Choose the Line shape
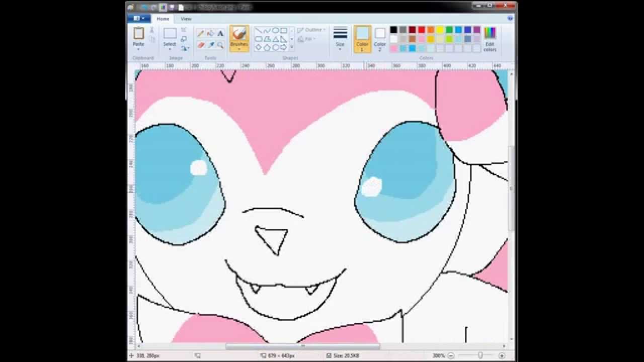This screenshot has width=644, height=362. click(x=259, y=31)
